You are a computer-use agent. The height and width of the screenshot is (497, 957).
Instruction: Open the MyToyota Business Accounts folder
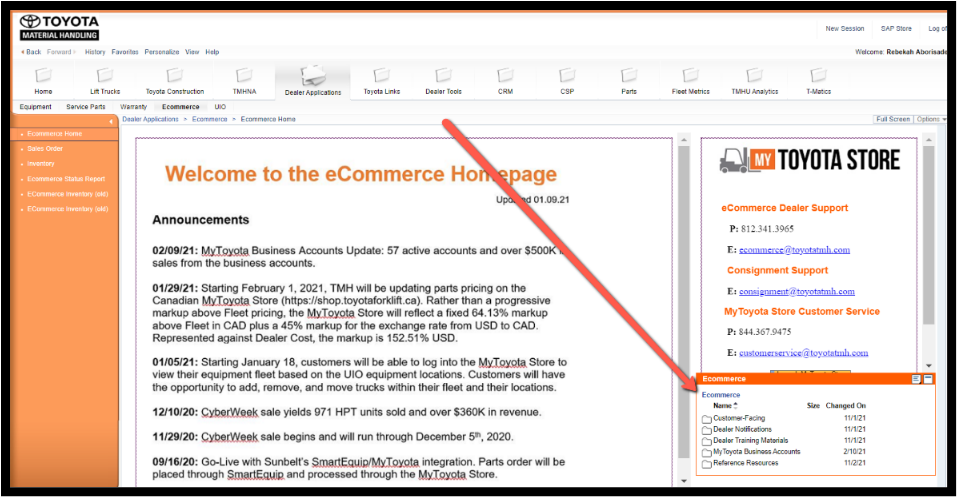coord(757,451)
